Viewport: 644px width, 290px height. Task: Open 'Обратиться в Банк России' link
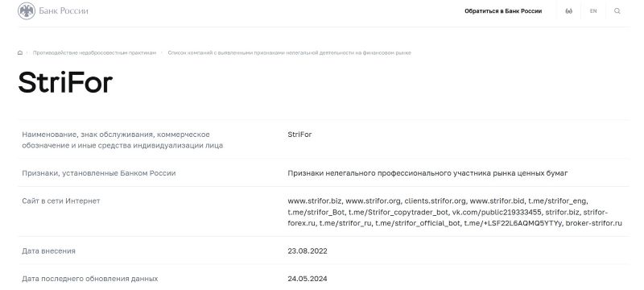[503, 11]
